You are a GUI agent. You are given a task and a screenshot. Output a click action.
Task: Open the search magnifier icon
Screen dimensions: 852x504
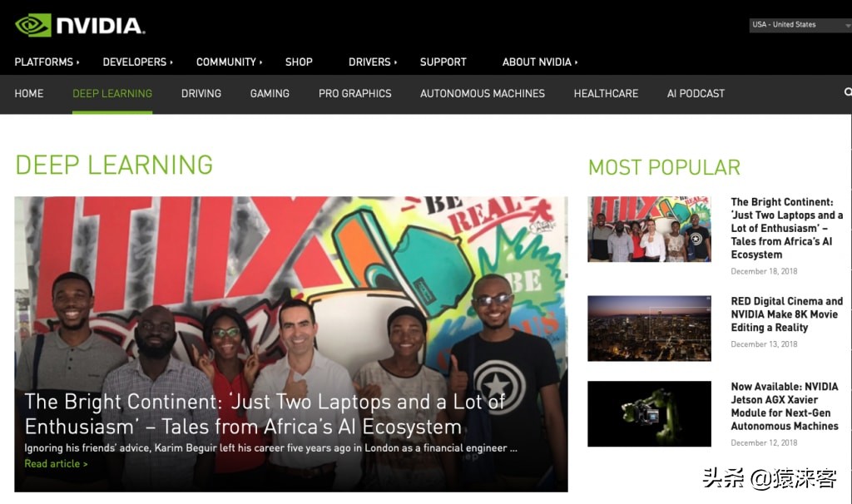[x=848, y=92]
